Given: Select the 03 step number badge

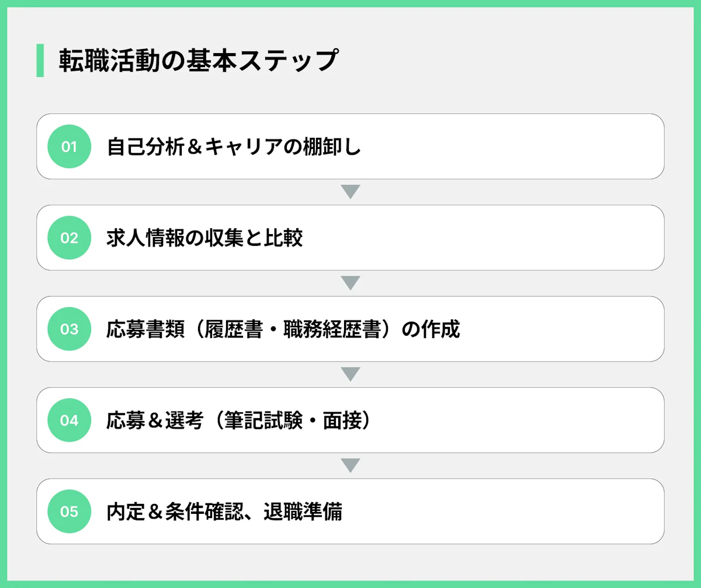Looking at the screenshot, I should pos(69,329).
